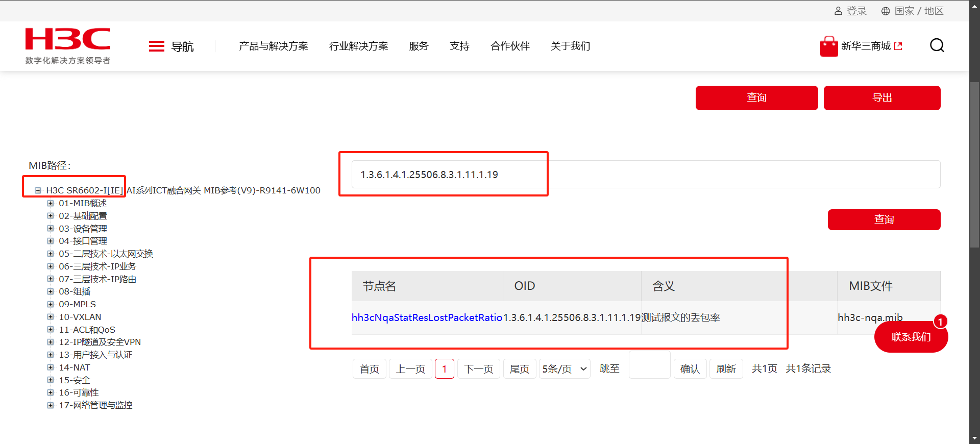Expand the 06-三层技术-IP业务 node

[51, 266]
